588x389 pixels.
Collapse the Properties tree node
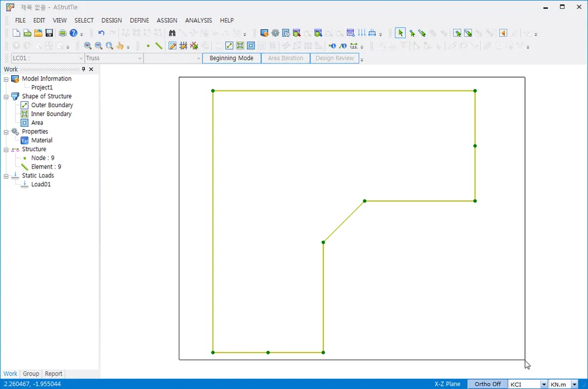[x=6, y=132]
